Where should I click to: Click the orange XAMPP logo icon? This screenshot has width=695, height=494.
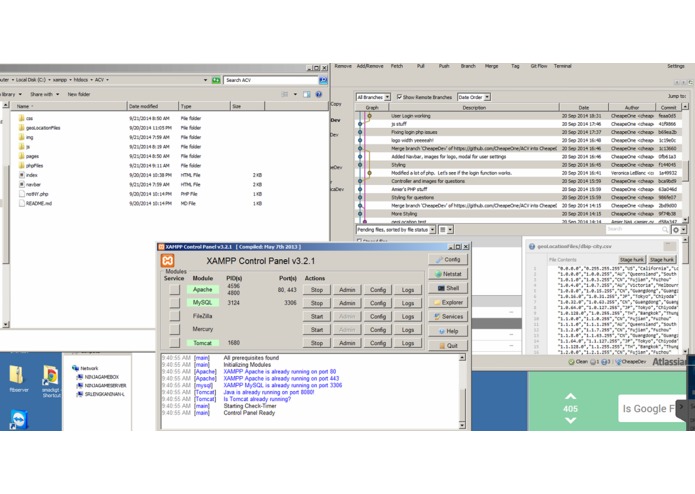click(168, 261)
